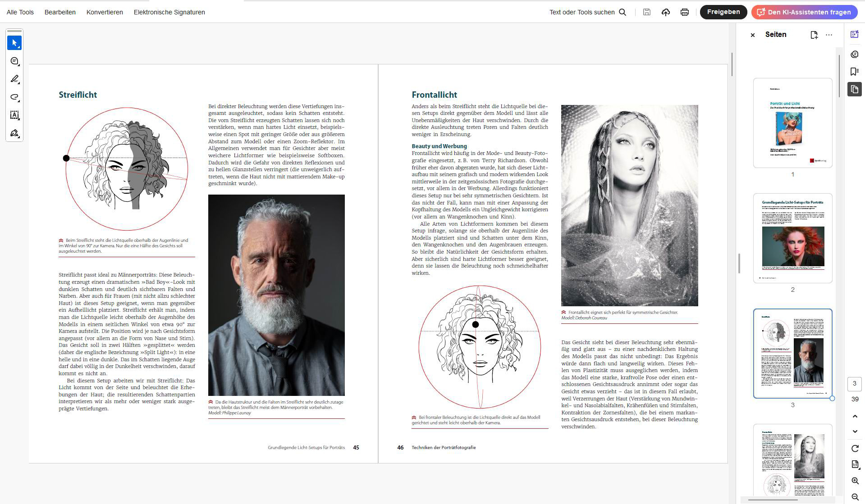
Task: Choose the comment tool in left toolbar
Action: pyautogui.click(x=14, y=61)
